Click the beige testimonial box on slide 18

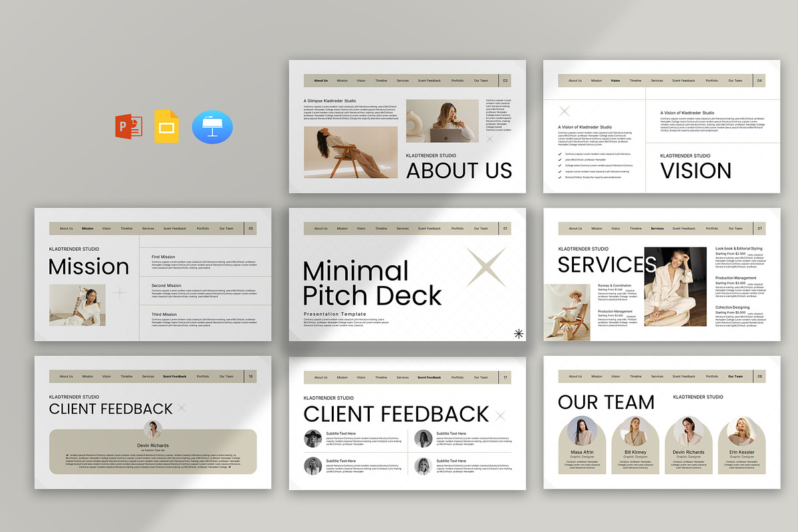coord(153,452)
